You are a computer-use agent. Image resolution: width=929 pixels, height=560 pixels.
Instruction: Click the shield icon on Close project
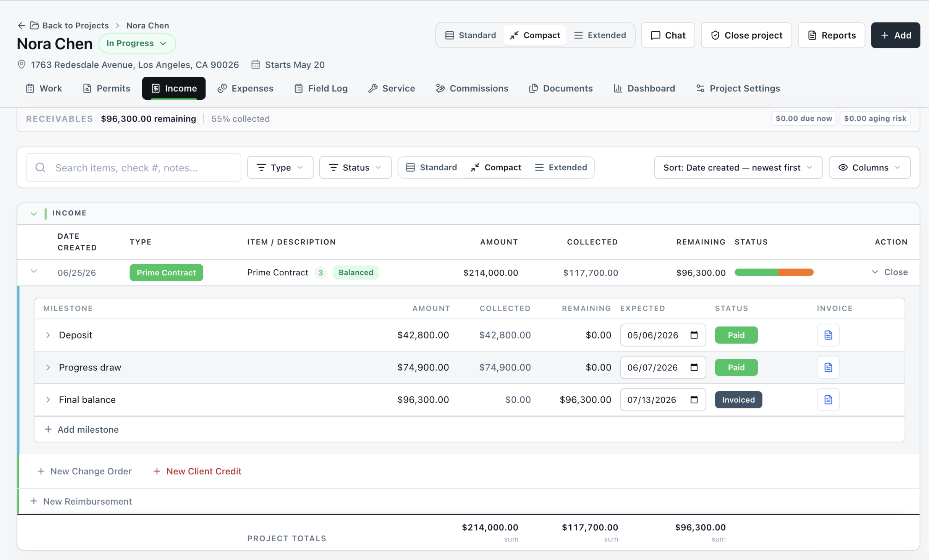coord(715,35)
